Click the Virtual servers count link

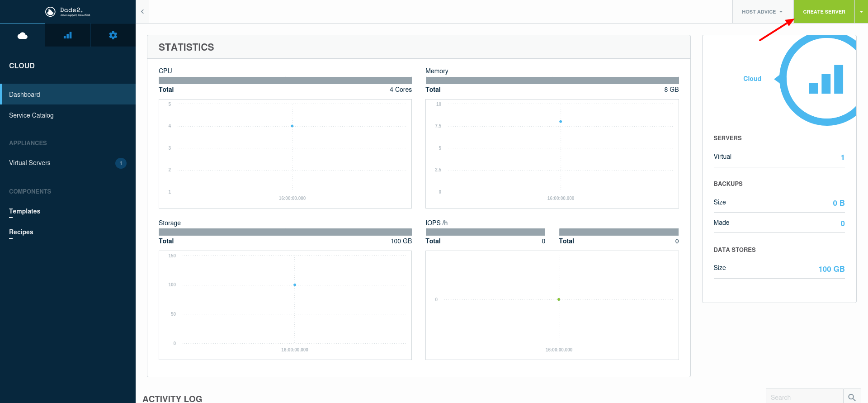click(x=843, y=157)
